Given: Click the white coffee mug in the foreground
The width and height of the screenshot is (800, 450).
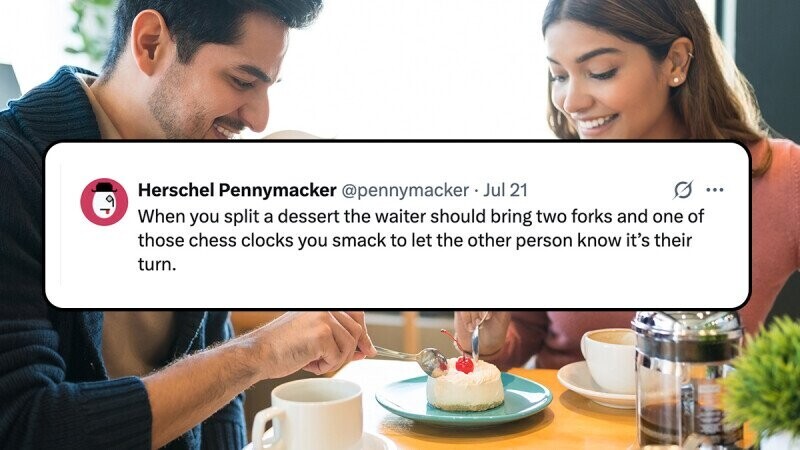Looking at the screenshot, I should point(308,414).
